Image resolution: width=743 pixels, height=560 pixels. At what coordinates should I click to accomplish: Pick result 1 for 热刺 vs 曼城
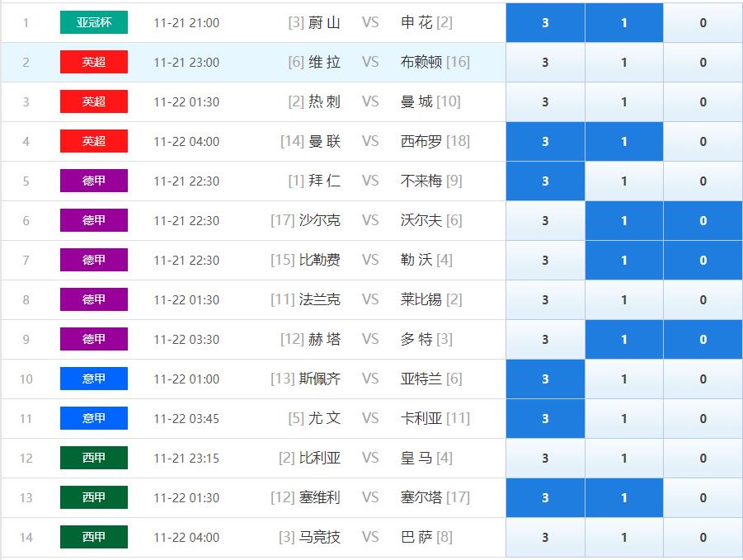(623, 102)
